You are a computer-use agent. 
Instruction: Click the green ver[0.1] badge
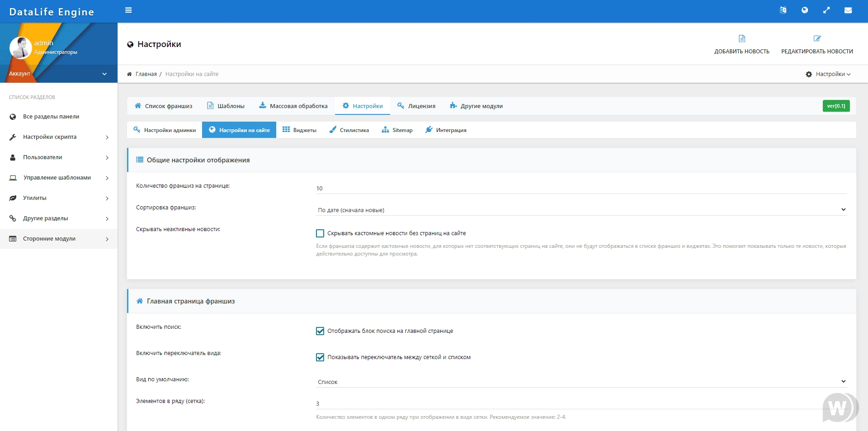point(836,106)
